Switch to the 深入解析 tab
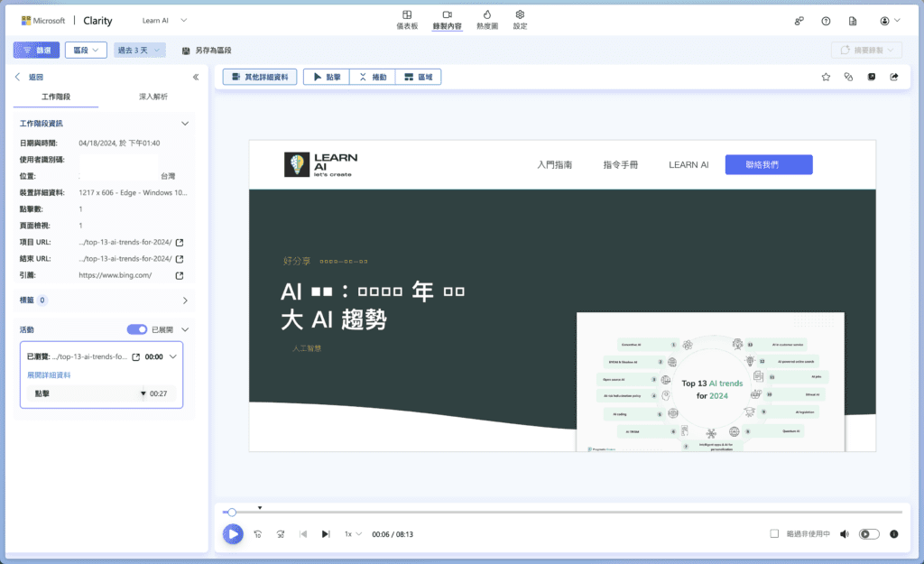This screenshot has width=924, height=564. tap(153, 97)
